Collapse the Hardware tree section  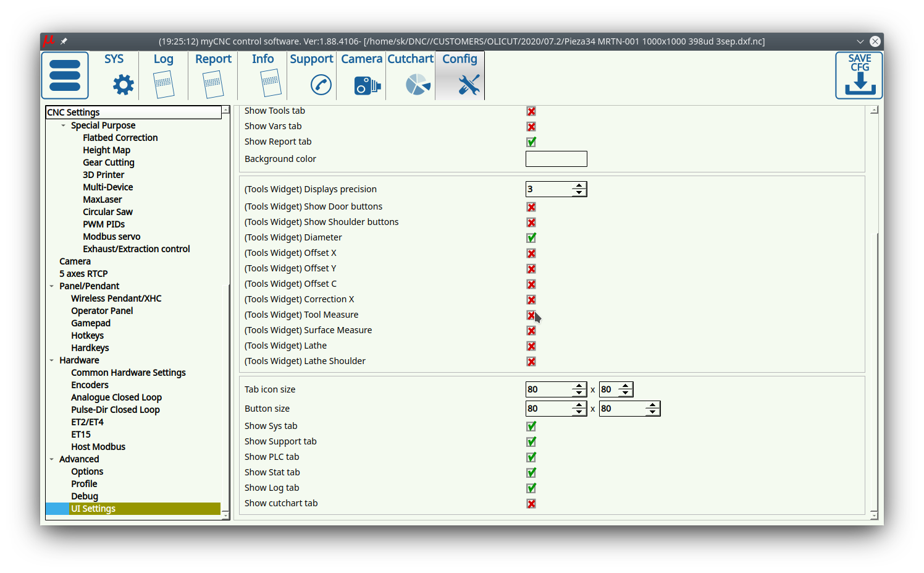coord(52,360)
